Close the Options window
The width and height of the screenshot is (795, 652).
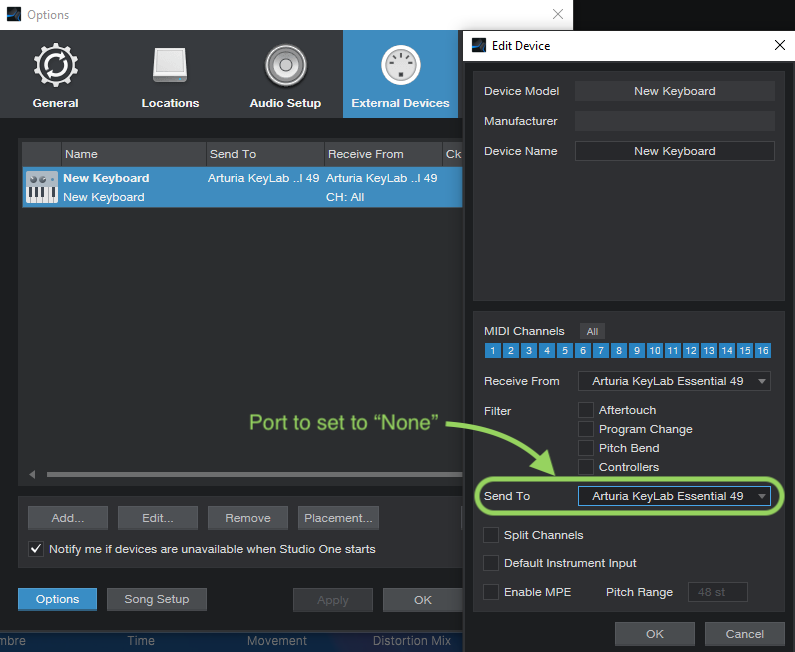[558, 14]
